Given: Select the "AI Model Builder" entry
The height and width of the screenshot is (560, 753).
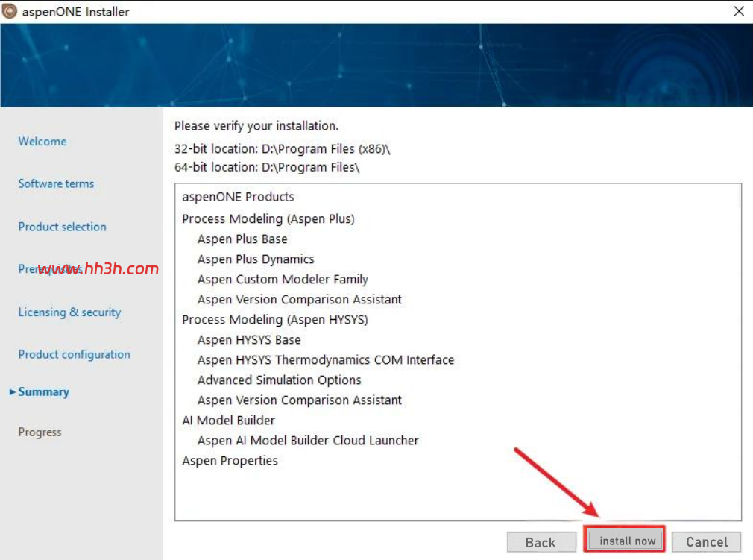Looking at the screenshot, I should pos(229,421).
